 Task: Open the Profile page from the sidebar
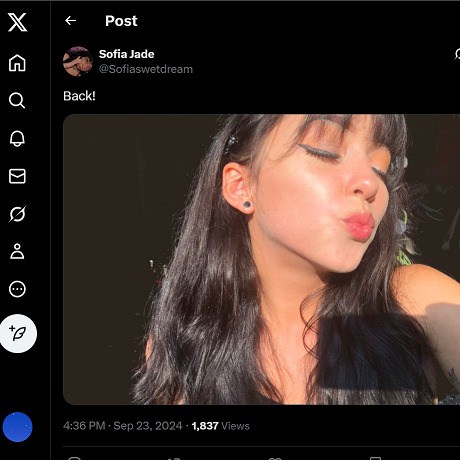pyautogui.click(x=17, y=251)
